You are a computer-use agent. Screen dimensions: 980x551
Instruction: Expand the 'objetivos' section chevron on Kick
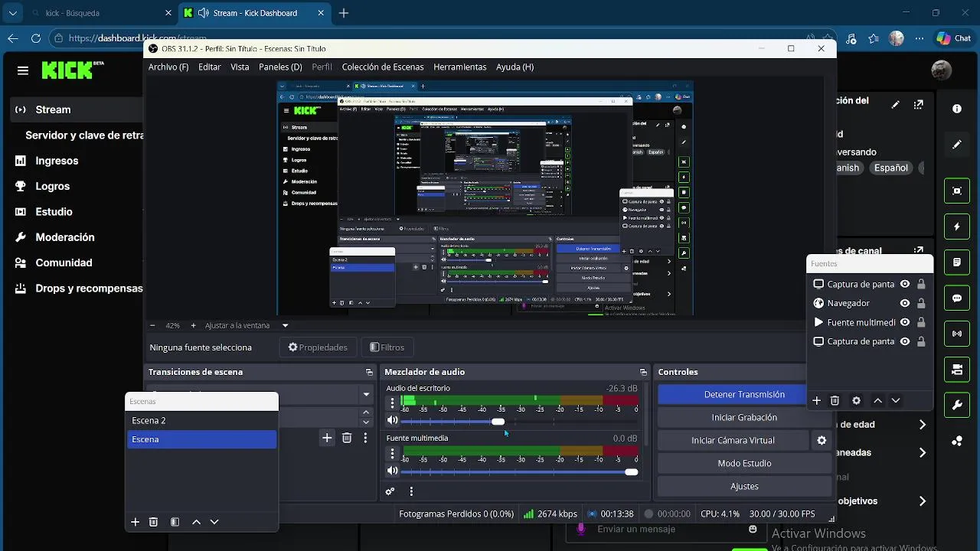point(923,501)
